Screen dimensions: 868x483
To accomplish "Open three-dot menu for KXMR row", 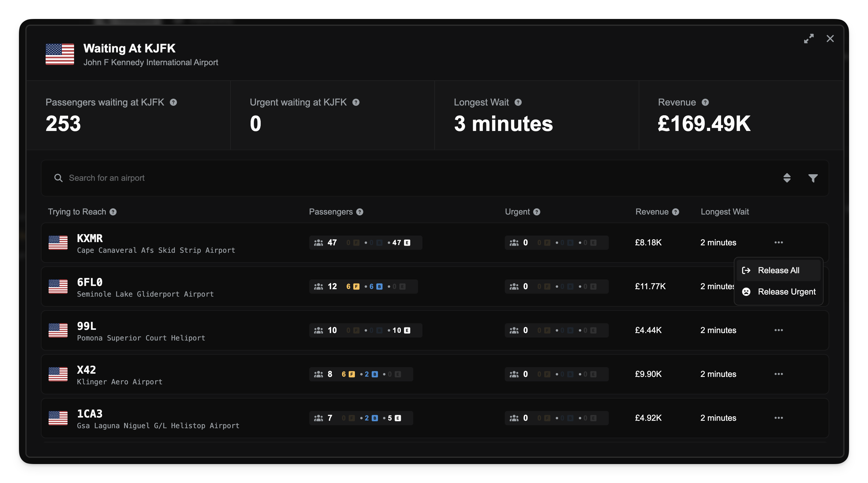I will [x=778, y=242].
